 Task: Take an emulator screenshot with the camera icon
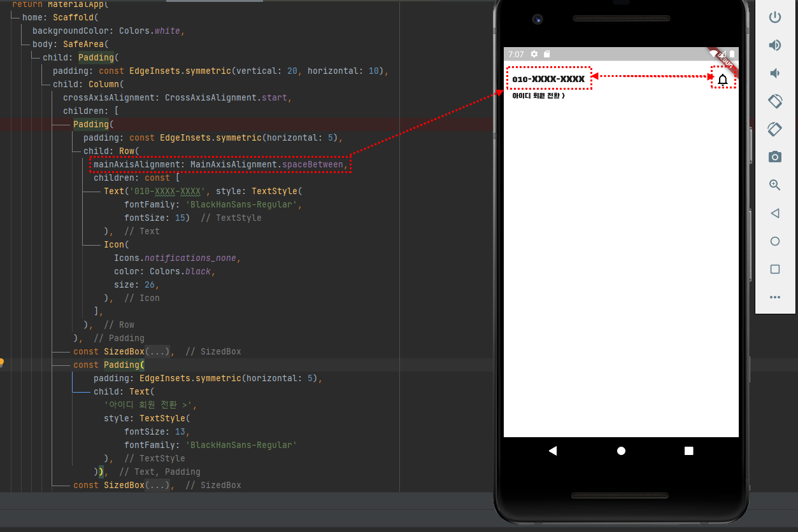[x=775, y=157]
